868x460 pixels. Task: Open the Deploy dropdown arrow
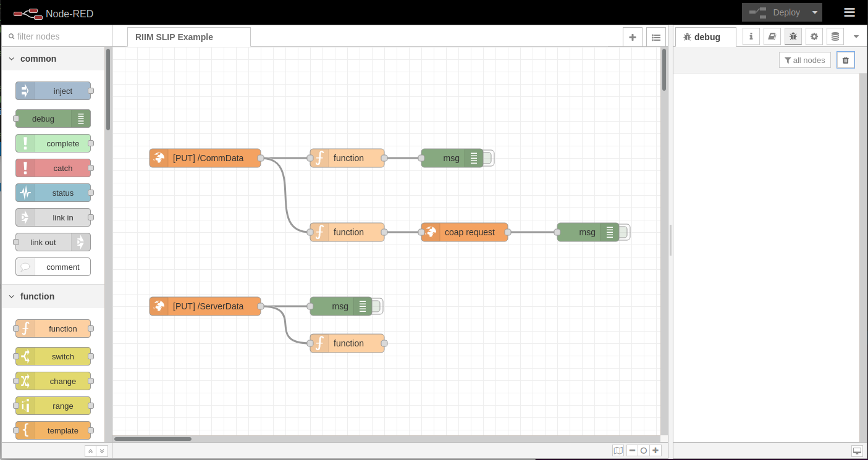(x=814, y=12)
